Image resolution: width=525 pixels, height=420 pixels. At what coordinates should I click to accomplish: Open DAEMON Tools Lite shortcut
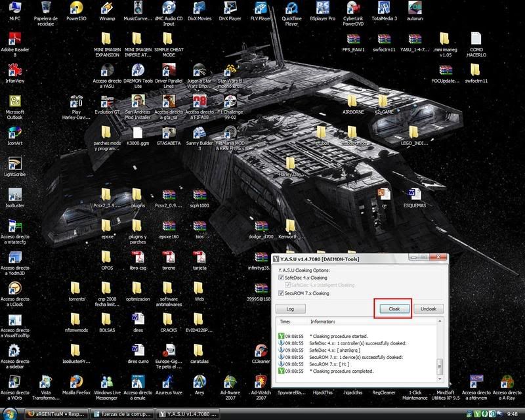point(138,75)
